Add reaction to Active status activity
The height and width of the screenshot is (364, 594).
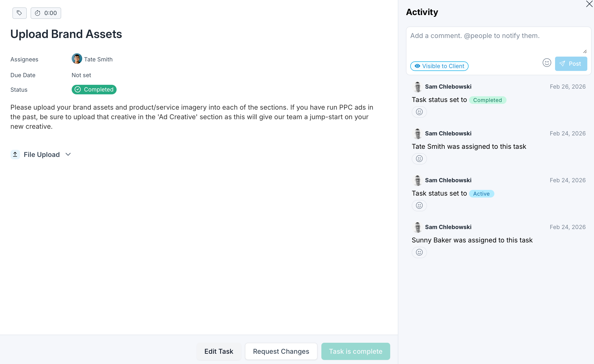point(419,205)
